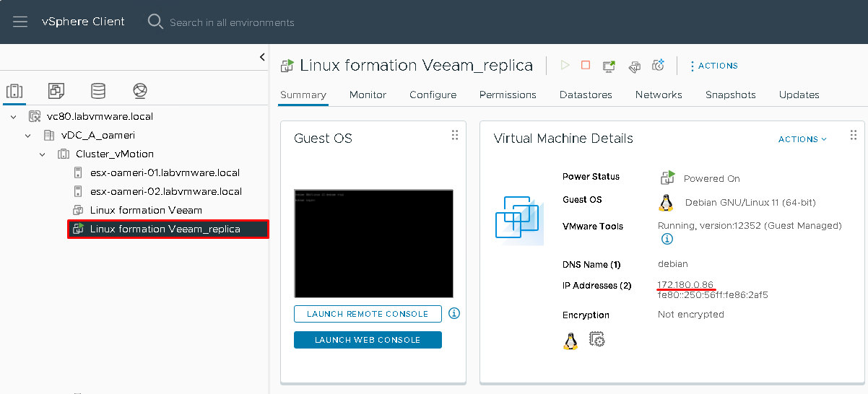This screenshot has width=868, height=394.
Task: Click Powered On status icon
Action: click(667, 178)
